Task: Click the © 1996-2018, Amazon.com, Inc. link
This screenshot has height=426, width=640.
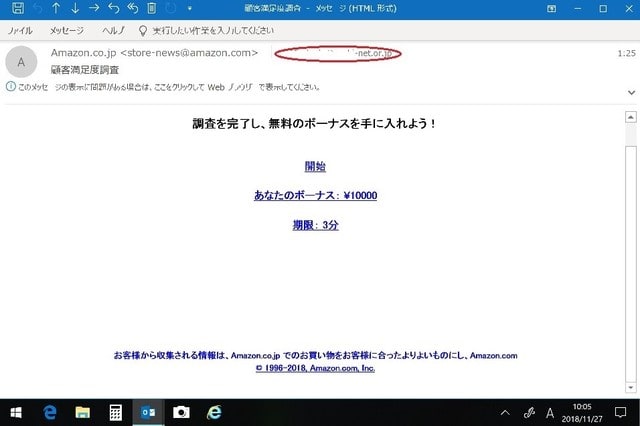Action: [316, 368]
